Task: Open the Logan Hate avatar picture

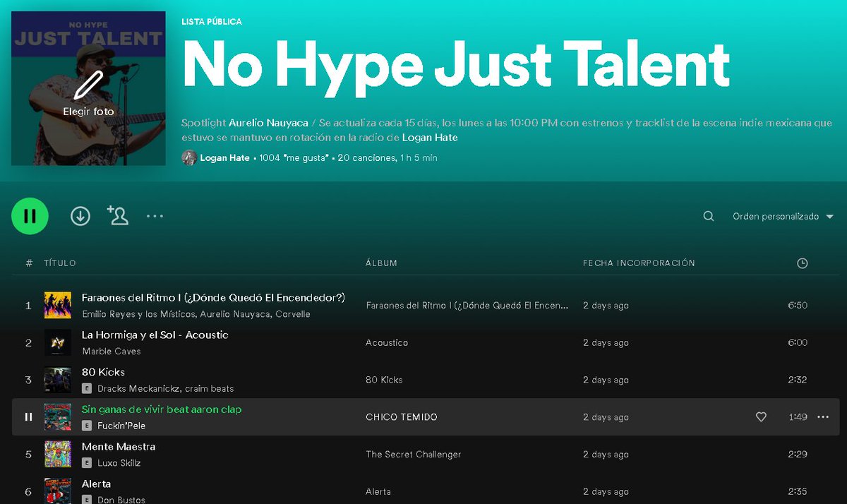Action: (188, 157)
